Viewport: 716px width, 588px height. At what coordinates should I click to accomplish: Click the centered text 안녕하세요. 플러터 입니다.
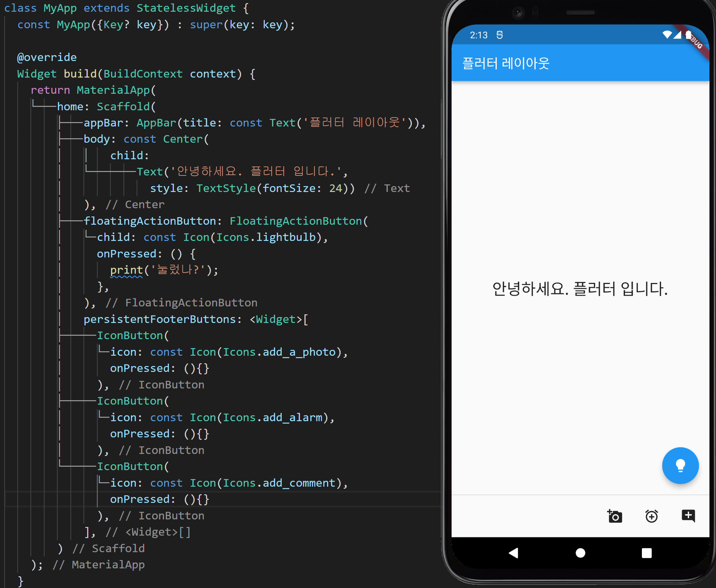(580, 289)
